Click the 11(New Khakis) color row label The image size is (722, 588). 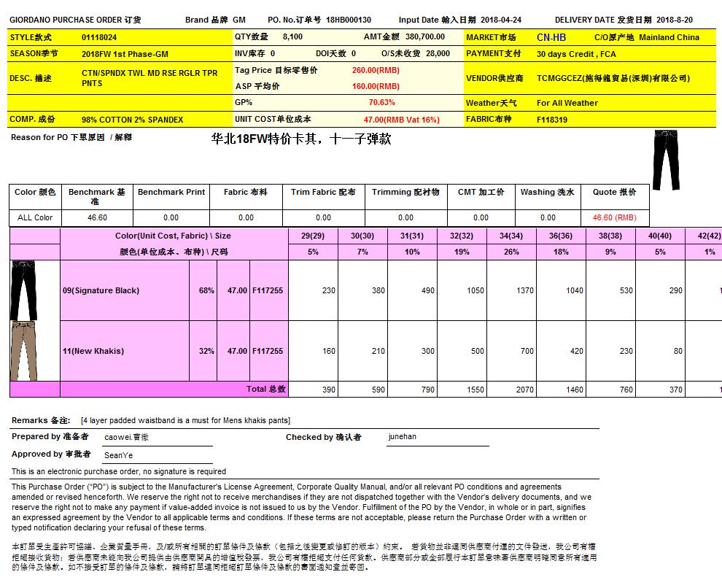(93, 351)
